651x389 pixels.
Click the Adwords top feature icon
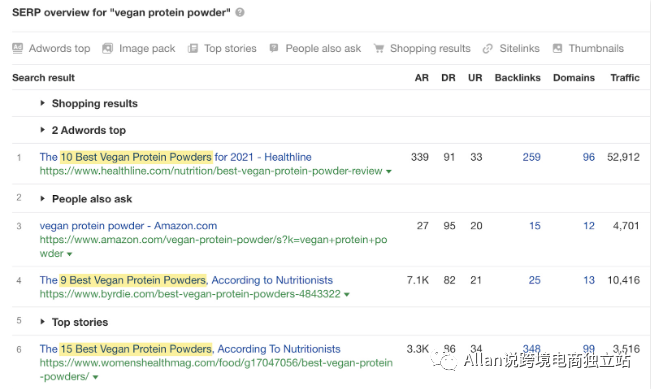[17, 48]
